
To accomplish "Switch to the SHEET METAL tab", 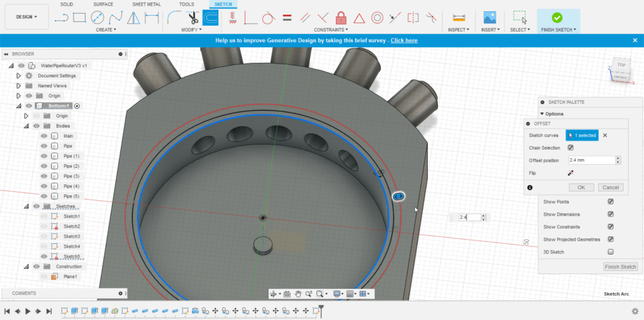I will [x=146, y=4].
